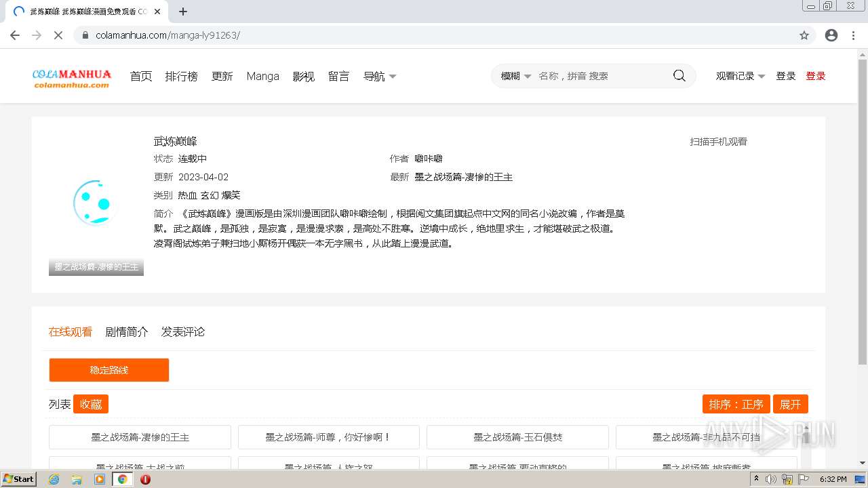Open a new tab with plus icon
Viewport: 868px width, 488px height.
click(183, 12)
